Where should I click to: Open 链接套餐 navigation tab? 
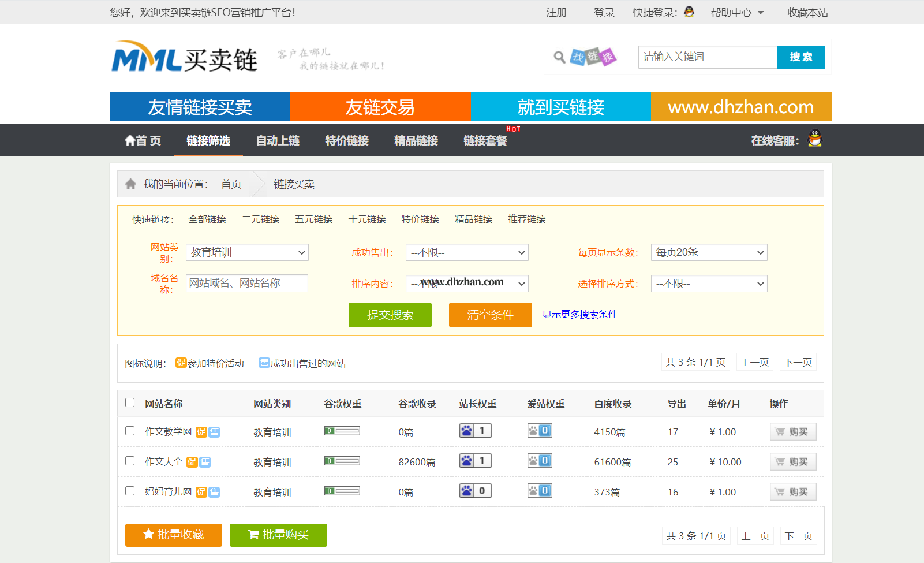485,140
